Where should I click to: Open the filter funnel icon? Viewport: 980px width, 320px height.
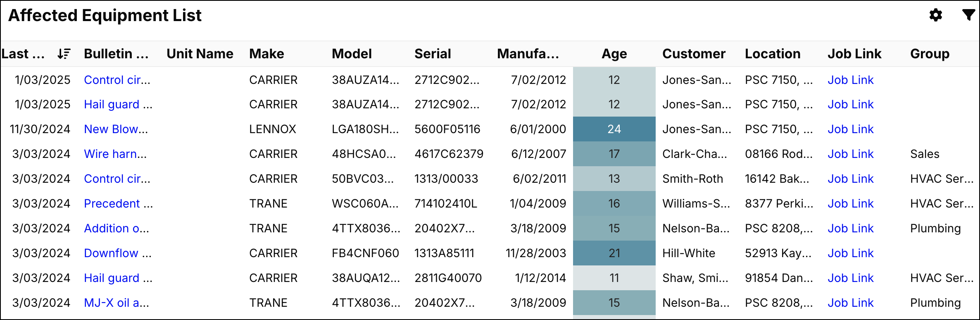[x=968, y=15]
